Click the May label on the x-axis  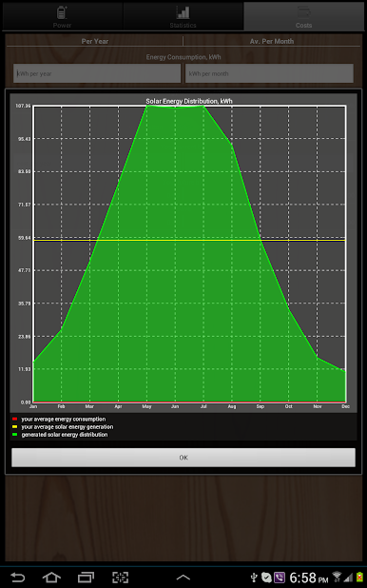(147, 406)
